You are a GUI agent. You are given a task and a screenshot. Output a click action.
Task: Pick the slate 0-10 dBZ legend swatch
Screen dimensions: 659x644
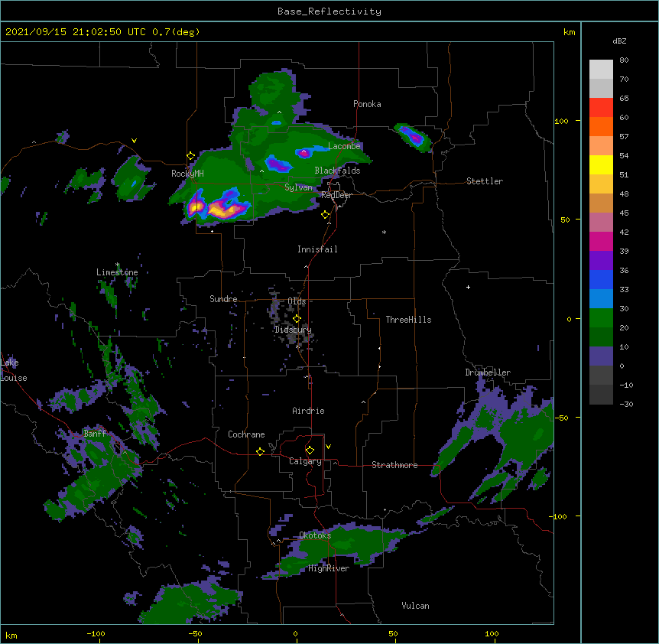pos(601,356)
